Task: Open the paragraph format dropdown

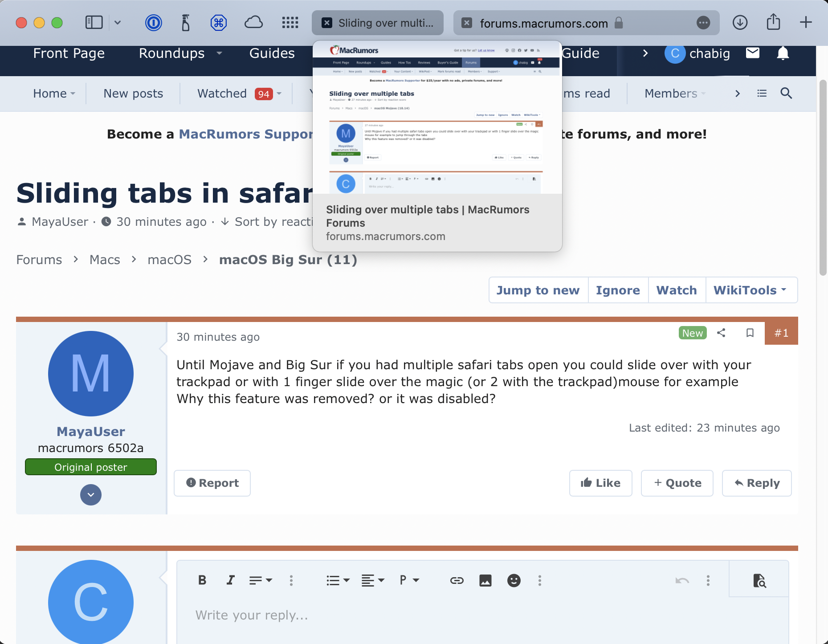Action: tap(409, 580)
